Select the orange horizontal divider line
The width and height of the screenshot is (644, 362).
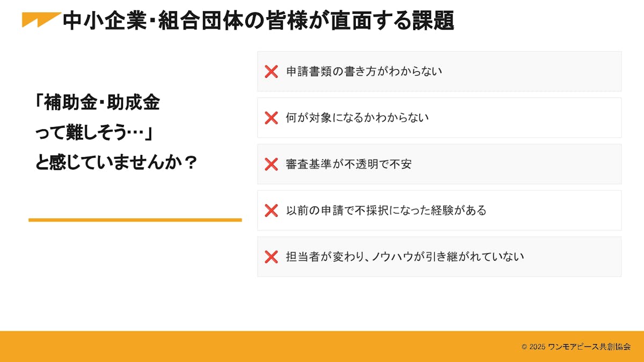(x=135, y=220)
